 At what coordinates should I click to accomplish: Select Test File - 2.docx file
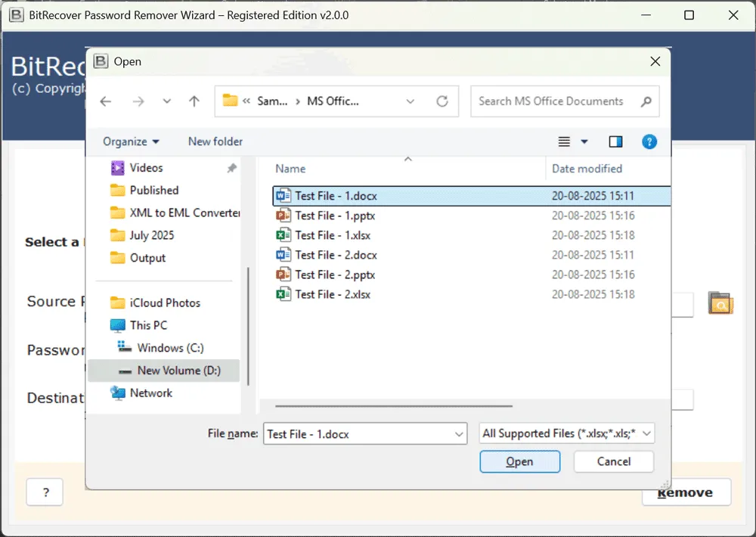pos(336,255)
